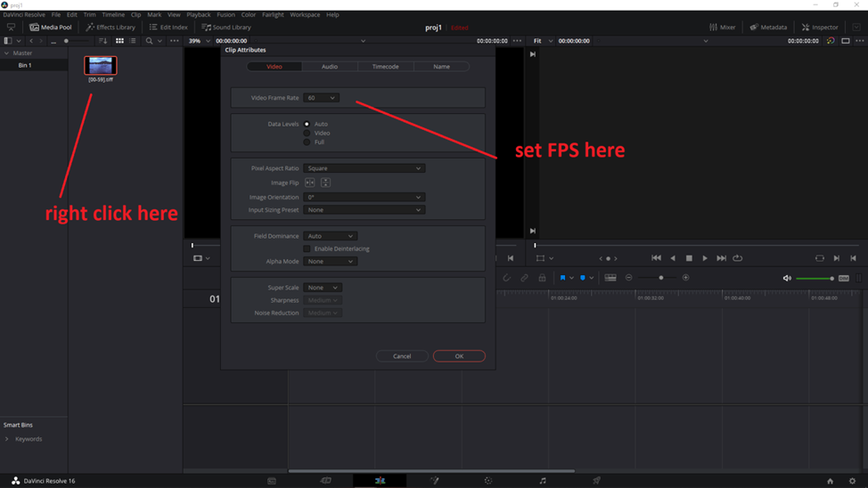The height and width of the screenshot is (488, 868).
Task: Toggle the DIM audio button
Action: click(844, 279)
